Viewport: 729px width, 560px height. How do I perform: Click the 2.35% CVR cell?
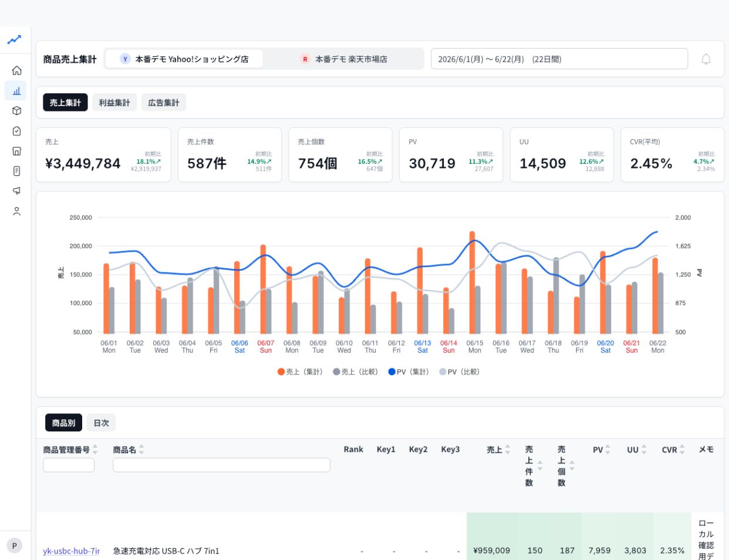pos(672,551)
